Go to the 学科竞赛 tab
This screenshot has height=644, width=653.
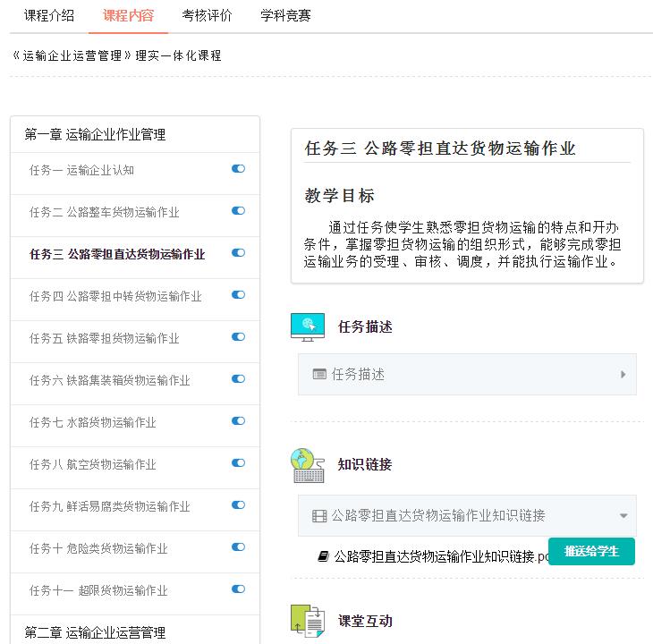(x=285, y=15)
